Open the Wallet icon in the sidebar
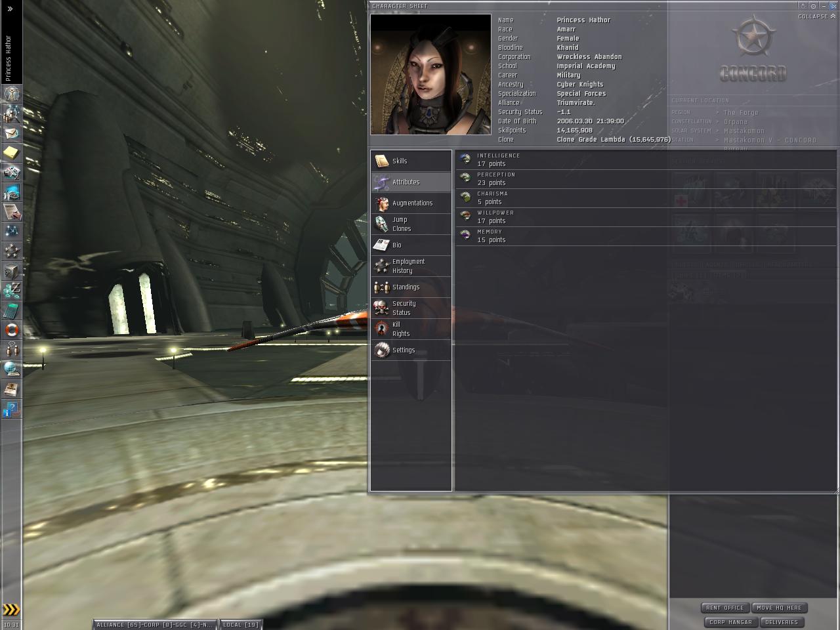The height and width of the screenshot is (630, 840). pyautogui.click(x=11, y=291)
